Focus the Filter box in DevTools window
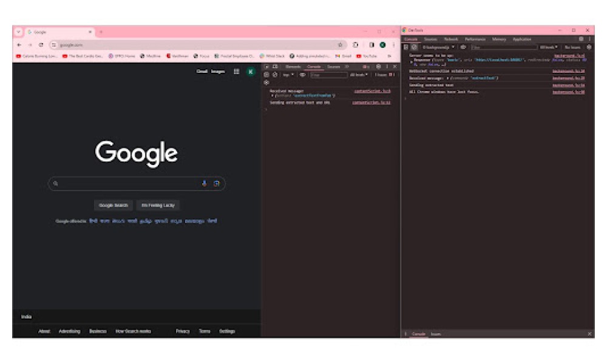The height and width of the screenshot is (364, 607). pos(504,47)
